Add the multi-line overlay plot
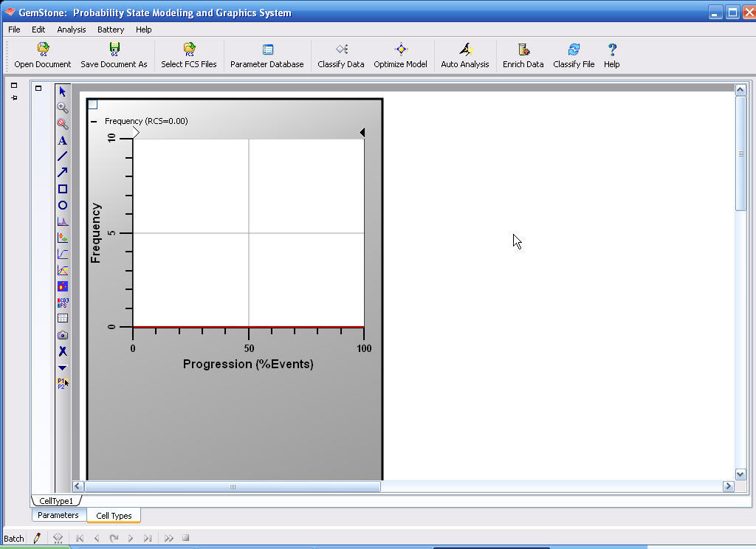Screen dimensions: 756x549 (62, 270)
